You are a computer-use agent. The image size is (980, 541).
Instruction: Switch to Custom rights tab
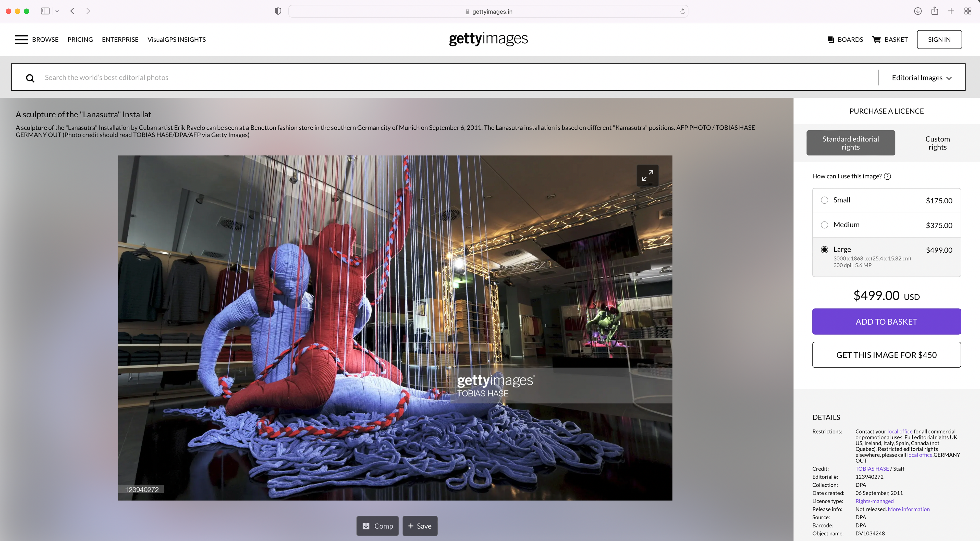(937, 143)
